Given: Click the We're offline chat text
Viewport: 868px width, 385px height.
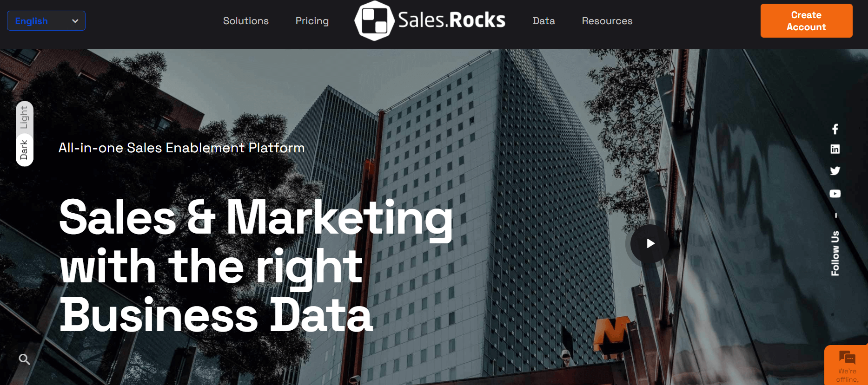Looking at the screenshot, I should tap(847, 375).
